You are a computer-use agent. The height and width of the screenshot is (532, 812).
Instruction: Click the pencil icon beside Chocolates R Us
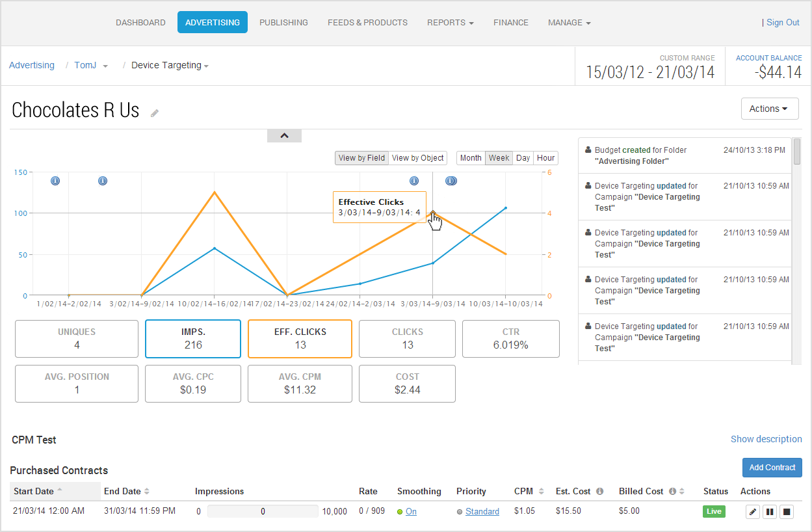[x=155, y=113]
